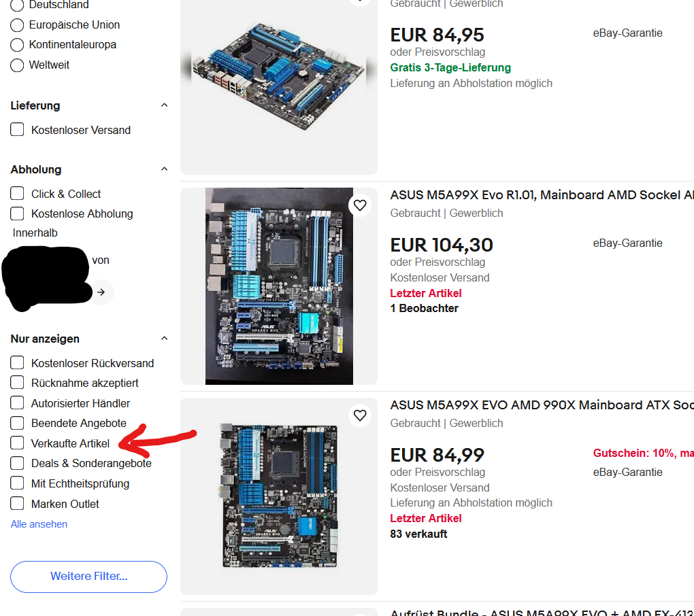This screenshot has width=694, height=616.
Task: Collapse the Nur anzeigen filter section
Action: pos(164,339)
